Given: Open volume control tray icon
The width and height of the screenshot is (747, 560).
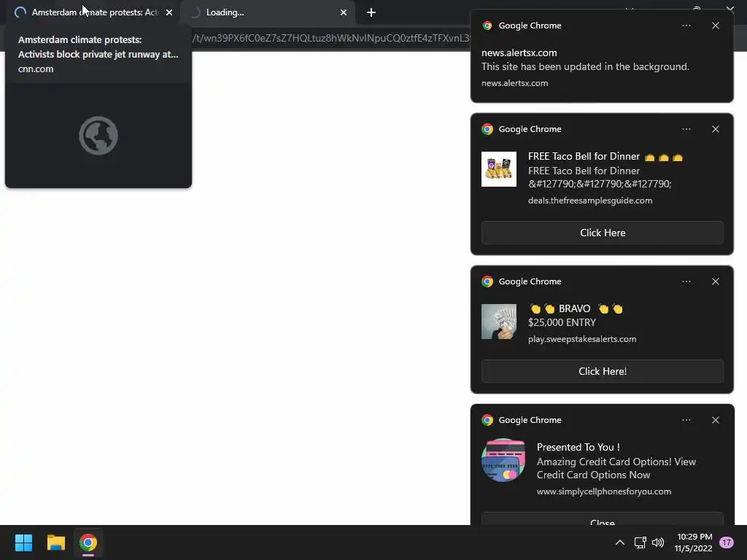Looking at the screenshot, I should tap(658, 542).
